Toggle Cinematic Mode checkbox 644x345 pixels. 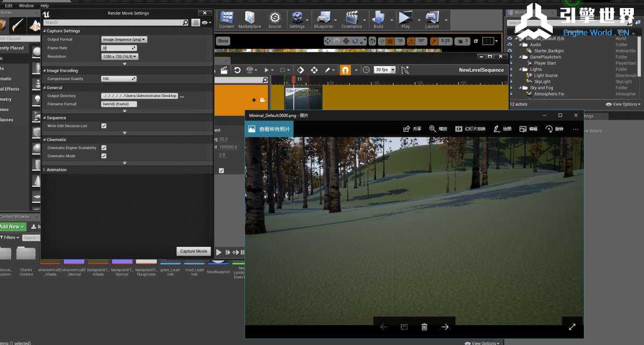tap(104, 156)
